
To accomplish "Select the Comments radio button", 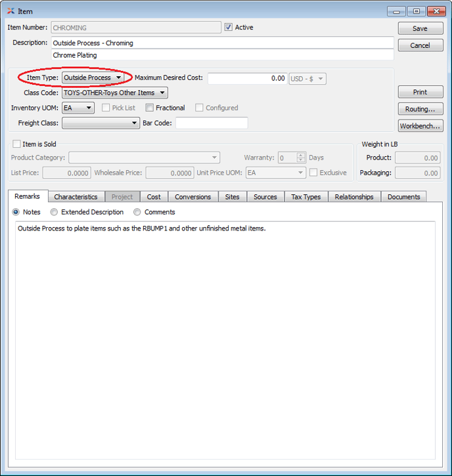I will coord(137,212).
